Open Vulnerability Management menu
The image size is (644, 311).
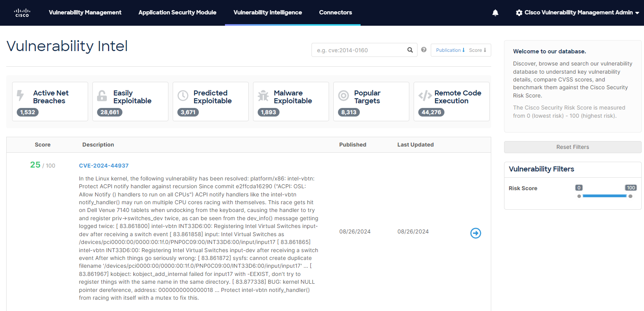click(85, 12)
